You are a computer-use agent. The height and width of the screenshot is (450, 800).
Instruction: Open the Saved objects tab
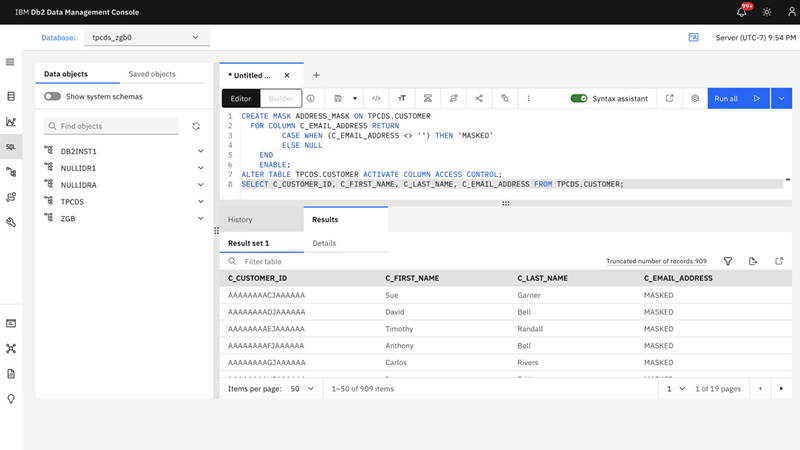[x=152, y=74]
